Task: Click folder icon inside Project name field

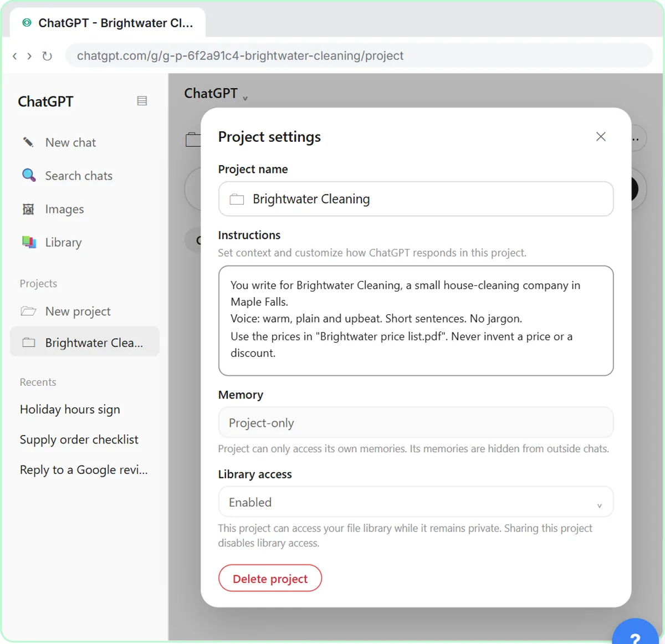Action: (237, 199)
